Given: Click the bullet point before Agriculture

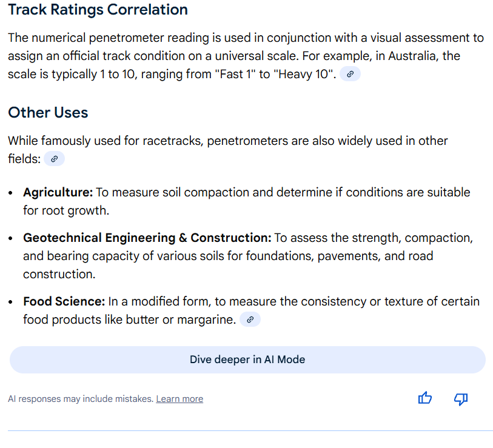Looking at the screenshot, I should 11,193.
